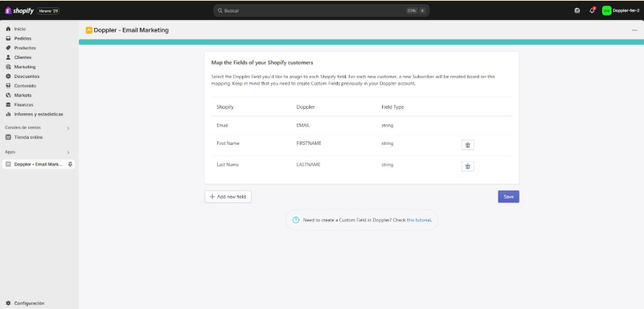Image resolution: width=644 pixels, height=309 pixels.
Task: Click the Verano '25 edition badge
Action: pos(49,11)
